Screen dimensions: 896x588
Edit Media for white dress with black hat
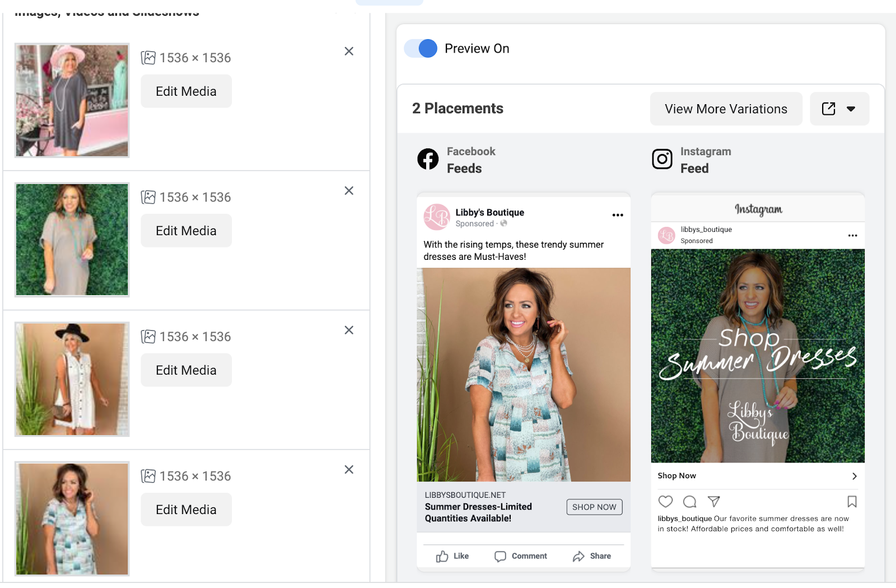[x=186, y=370]
